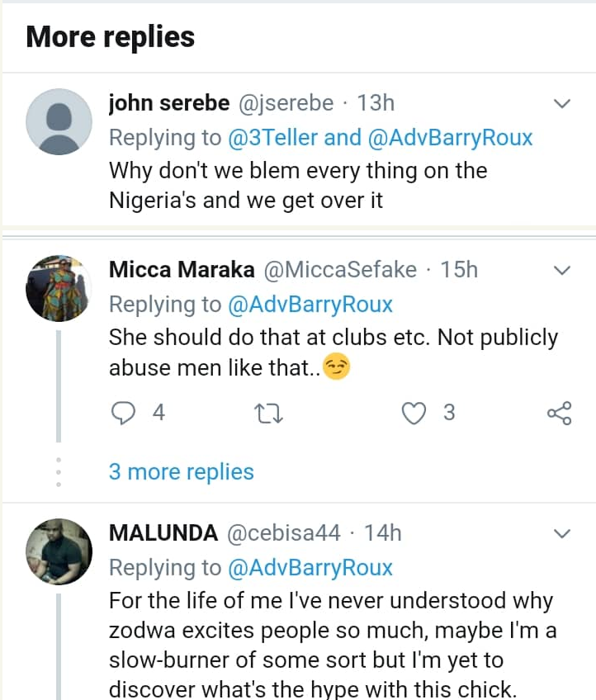596x700 pixels.
Task: Share Micca Maraka's tweet
Action: pos(559,413)
